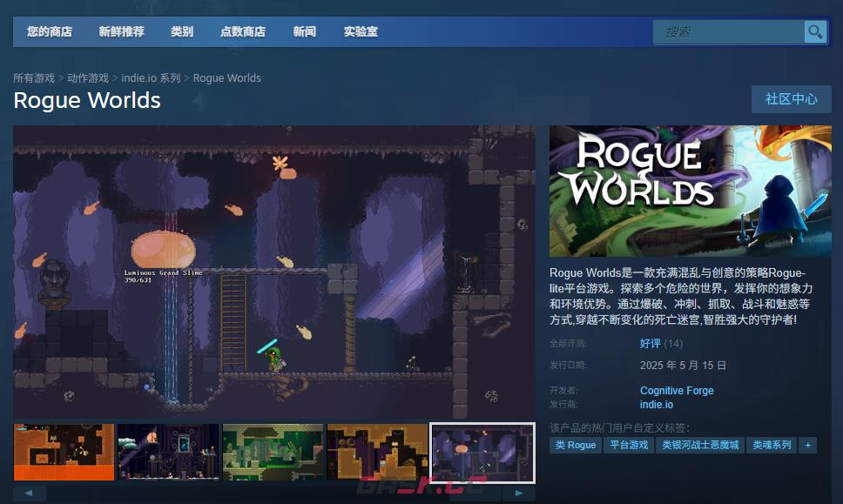This screenshot has height=504, width=843.
Task: Click the search magnifier icon
Action: (815, 32)
